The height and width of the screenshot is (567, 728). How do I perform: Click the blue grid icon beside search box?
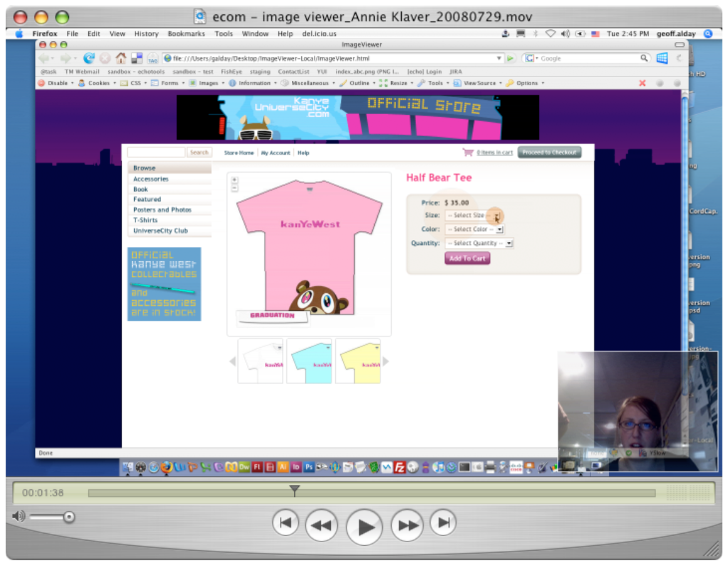[662, 58]
